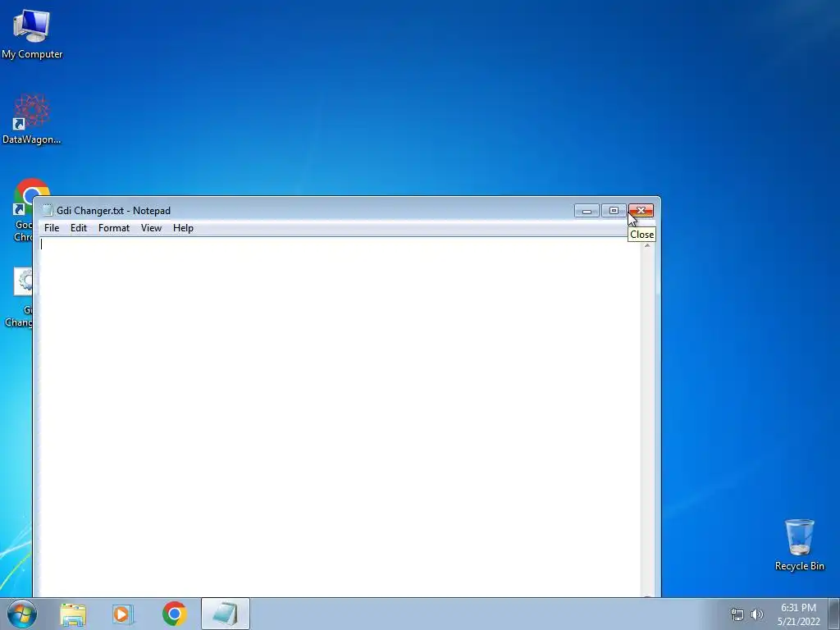Maximize the Notepad window

614,211
